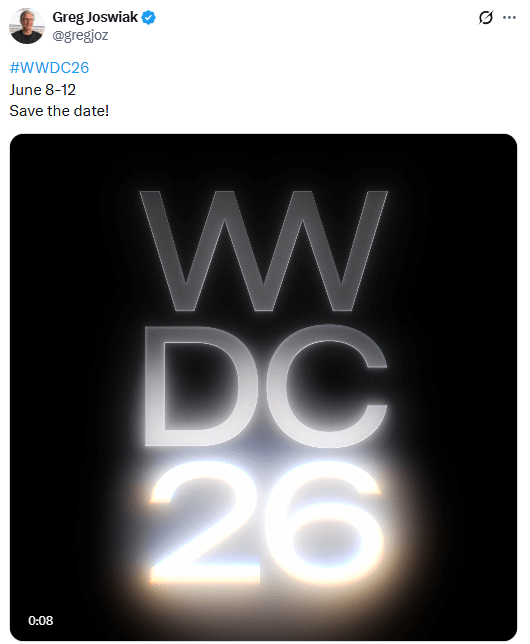Click the second W in the video
Screen dimensions: 530x644
pos(325,251)
